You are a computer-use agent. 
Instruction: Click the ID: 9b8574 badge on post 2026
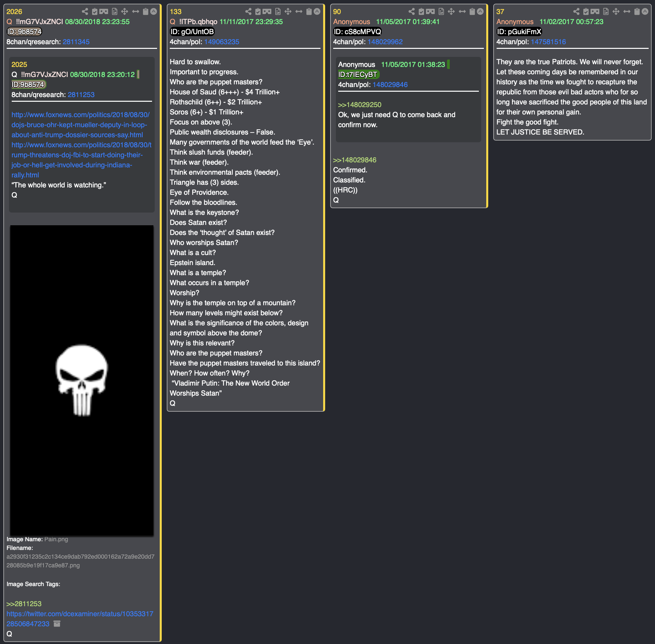[24, 31]
